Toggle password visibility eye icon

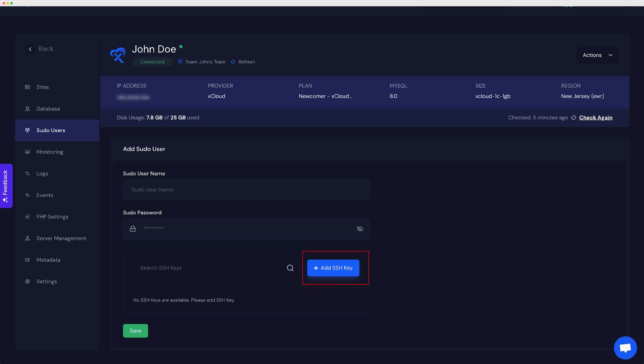pyautogui.click(x=360, y=229)
